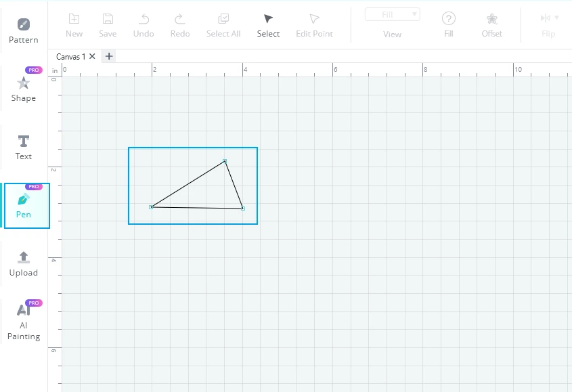Switch to Canvas 1 tab

pos(70,57)
